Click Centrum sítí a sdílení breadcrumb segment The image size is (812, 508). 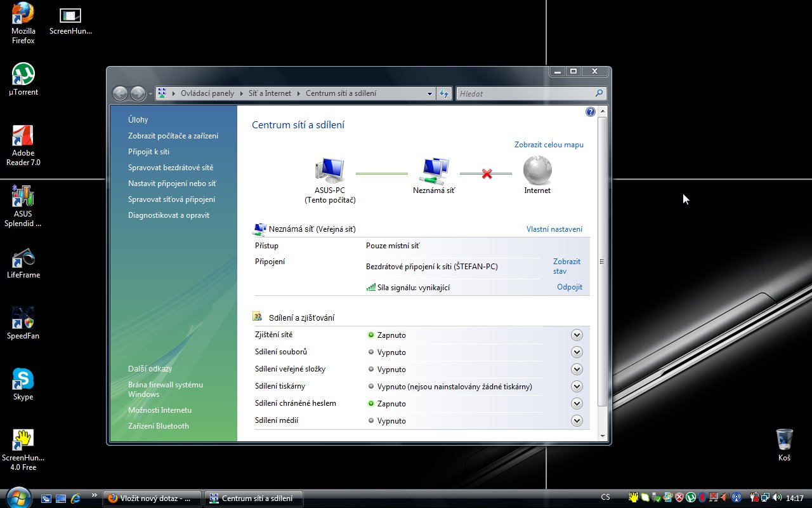341,93
